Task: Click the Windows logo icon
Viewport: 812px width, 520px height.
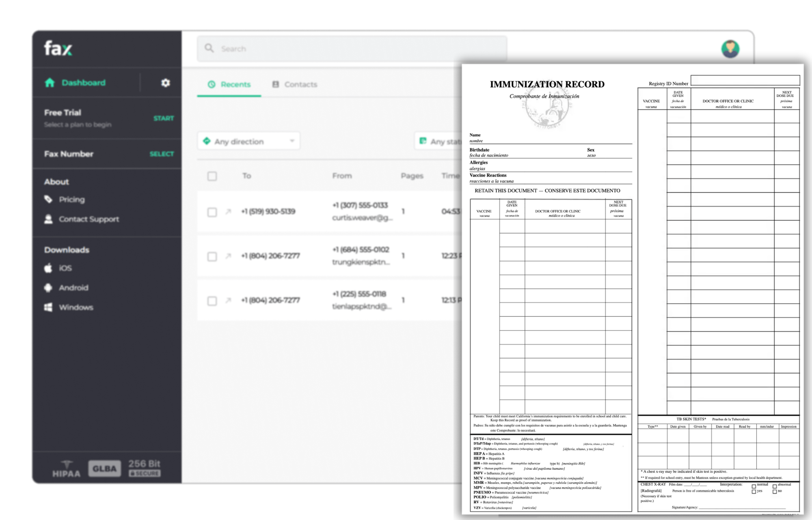Action: [x=48, y=307]
